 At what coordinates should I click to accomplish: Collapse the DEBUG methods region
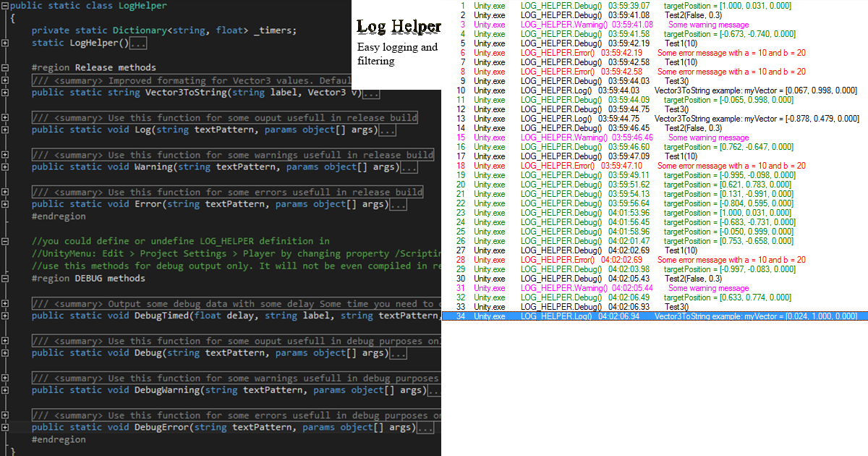(x=5, y=278)
